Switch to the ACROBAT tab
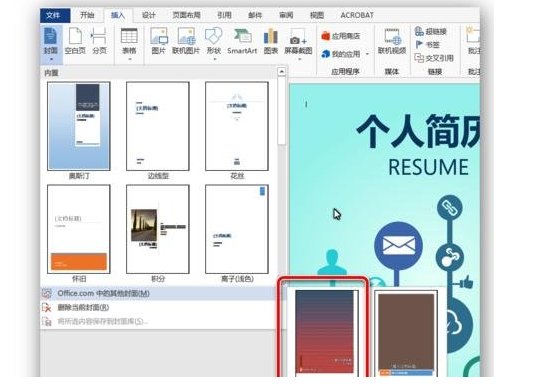534x390 pixels. [x=357, y=15]
